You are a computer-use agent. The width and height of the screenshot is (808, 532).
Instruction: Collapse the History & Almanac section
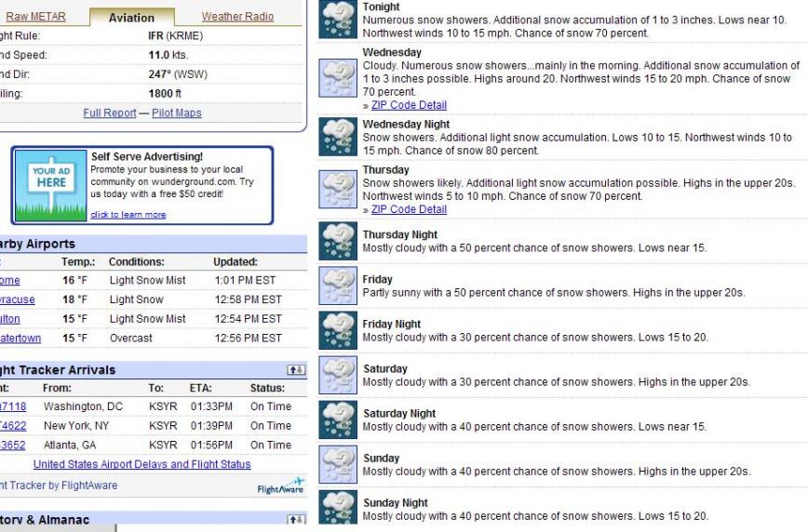(296, 520)
